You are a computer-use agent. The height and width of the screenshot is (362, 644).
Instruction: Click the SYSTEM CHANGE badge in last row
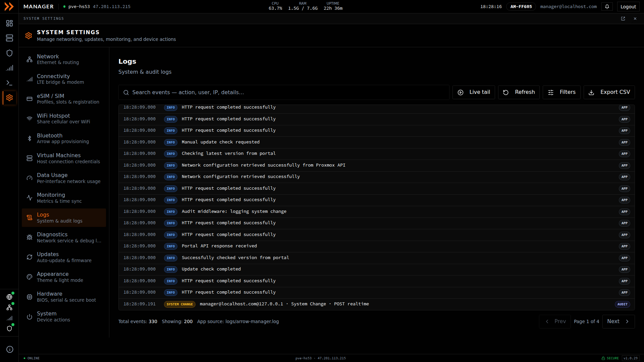pyautogui.click(x=180, y=304)
